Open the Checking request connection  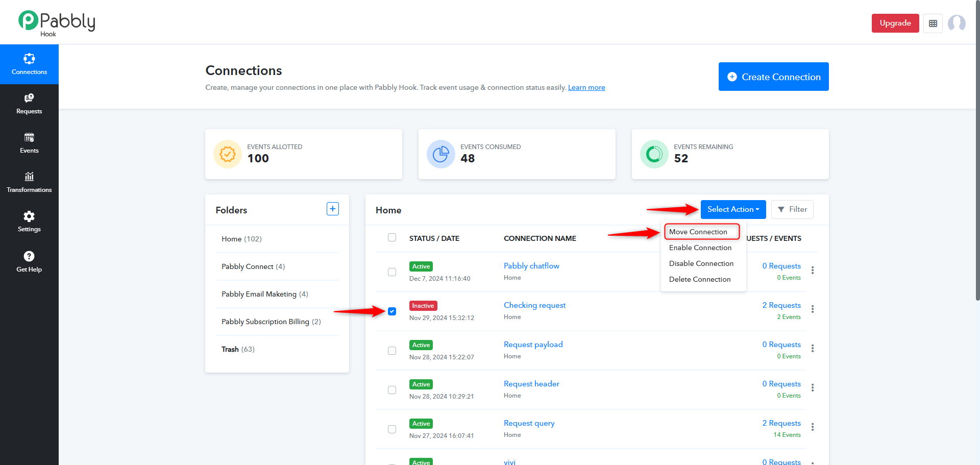point(534,305)
